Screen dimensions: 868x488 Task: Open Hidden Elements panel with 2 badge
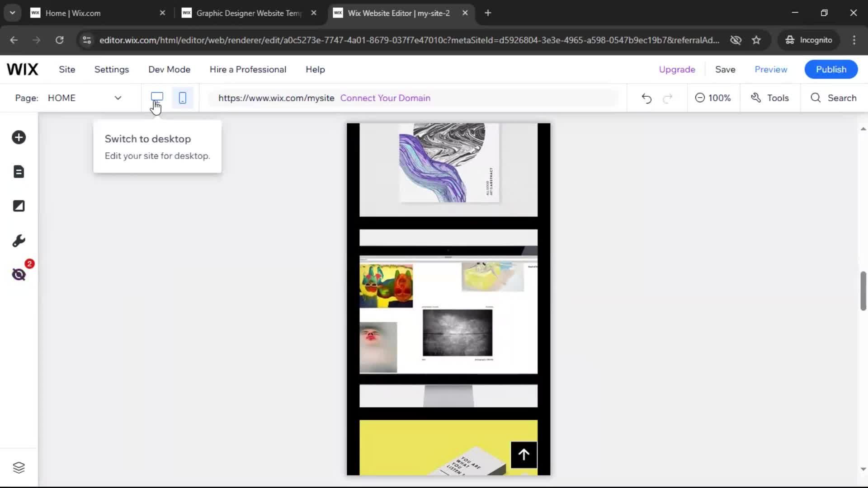pos(19,274)
